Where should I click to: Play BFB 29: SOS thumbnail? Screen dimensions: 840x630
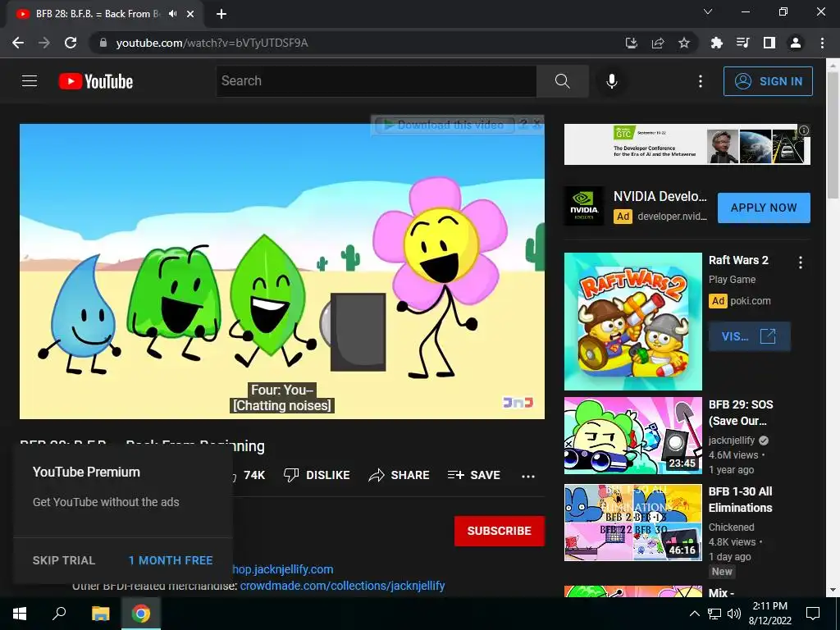(x=632, y=436)
